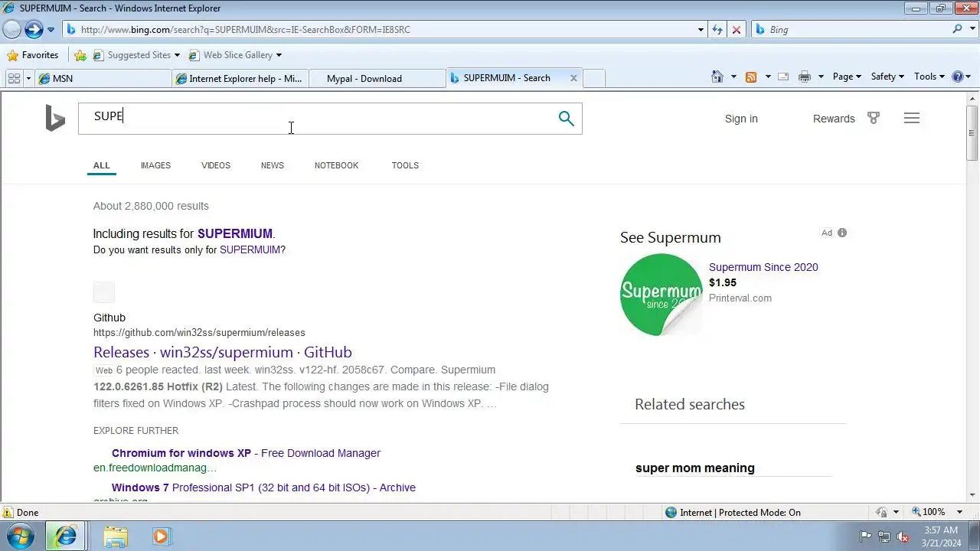Open the Bing hamburger menu
Screen dimensions: 980x551
pos(911,119)
